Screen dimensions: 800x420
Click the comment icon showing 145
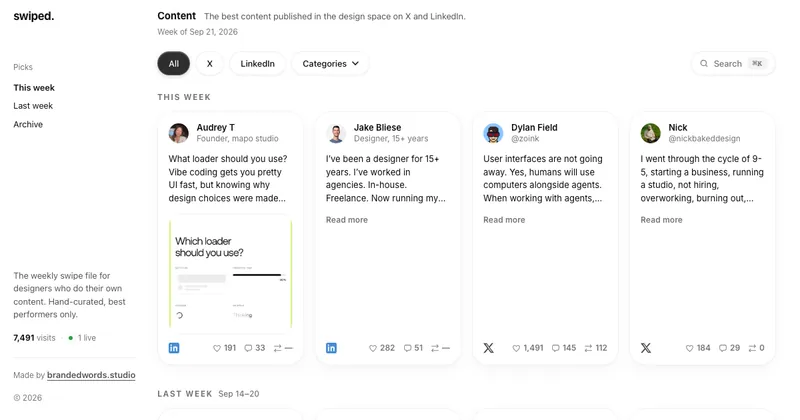pyautogui.click(x=556, y=348)
